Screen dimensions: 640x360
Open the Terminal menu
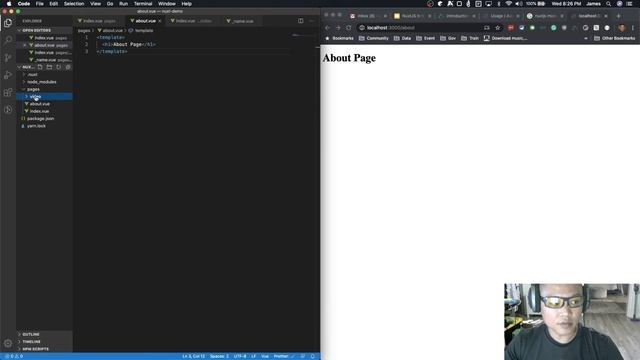pyautogui.click(x=143, y=4)
